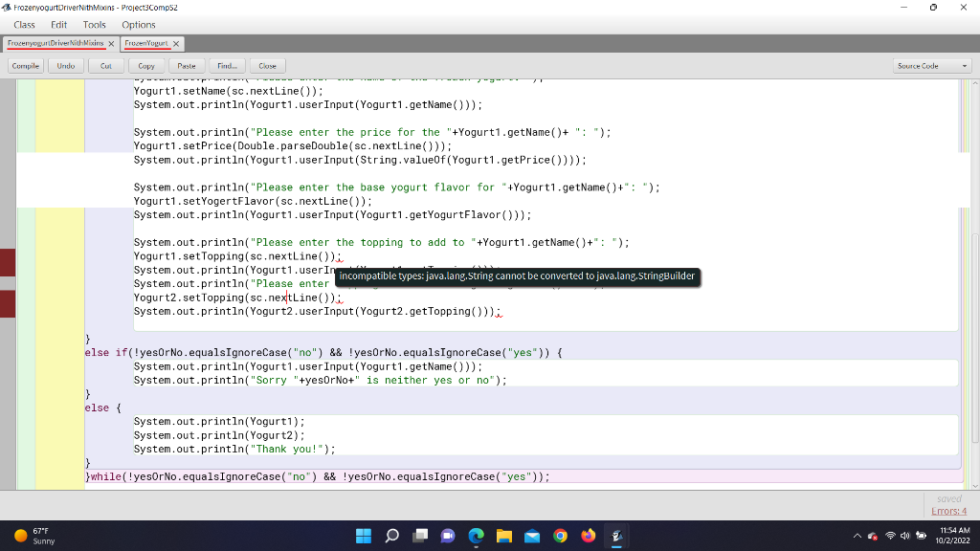980x551 pixels.
Task: Open Windows Search
Action: coord(391,536)
